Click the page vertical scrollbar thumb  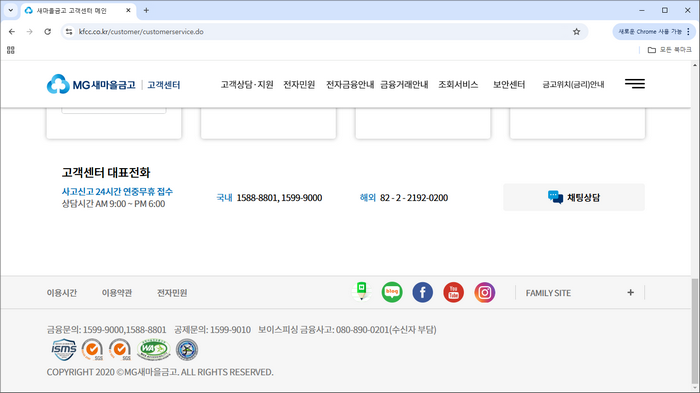[x=695, y=330]
